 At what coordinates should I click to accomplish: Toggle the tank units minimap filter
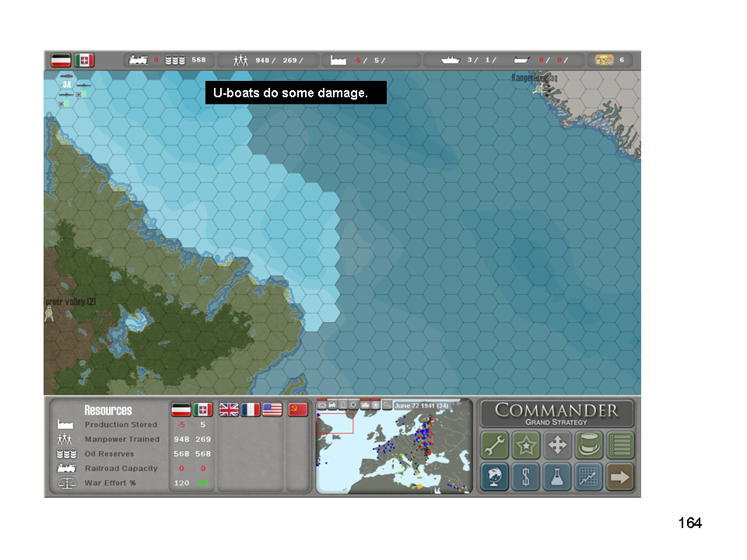365,404
